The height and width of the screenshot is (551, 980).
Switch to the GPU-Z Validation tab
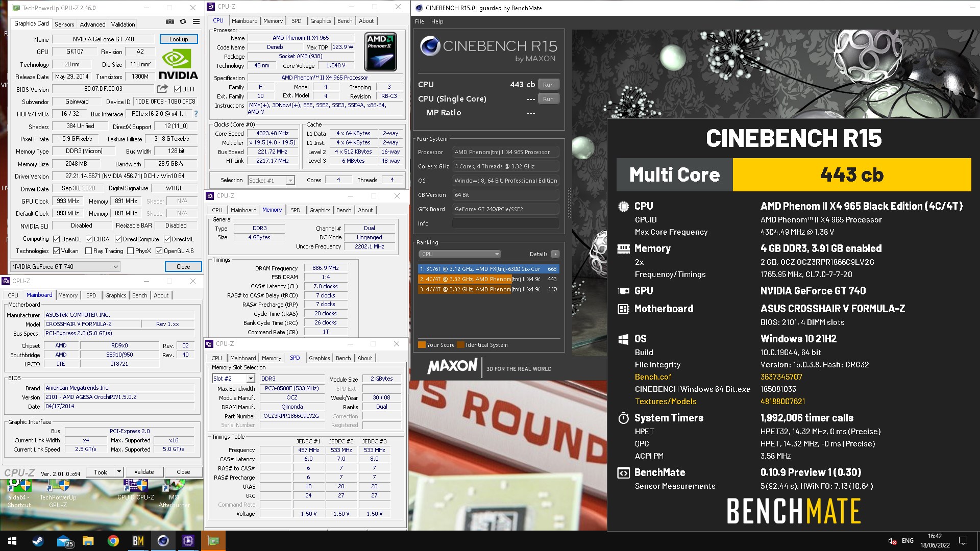(x=123, y=24)
